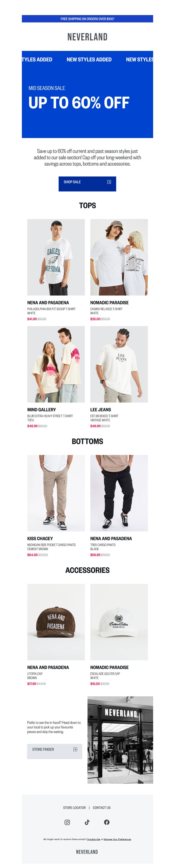175x868 pixels.
Task: Select the brown Utopia cap image
Action: 56,622
